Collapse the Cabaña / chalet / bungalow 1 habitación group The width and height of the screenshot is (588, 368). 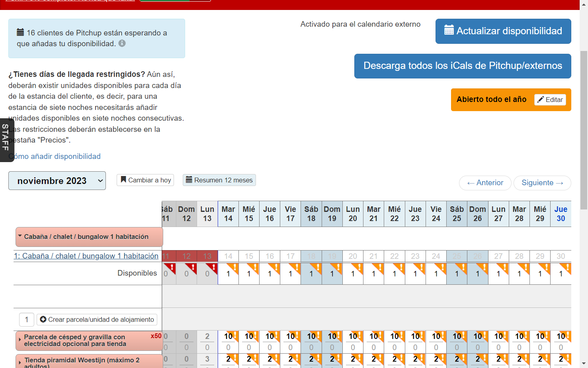[x=89, y=237]
